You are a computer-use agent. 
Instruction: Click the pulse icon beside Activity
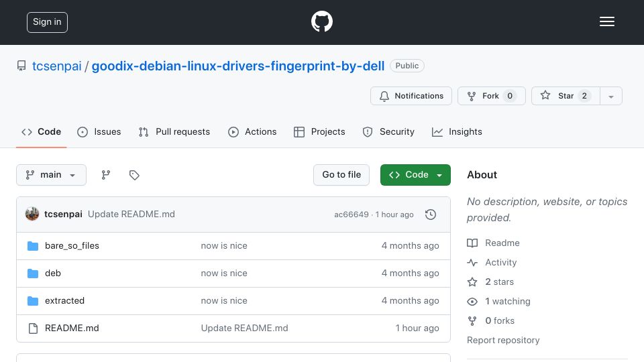tap(472, 263)
